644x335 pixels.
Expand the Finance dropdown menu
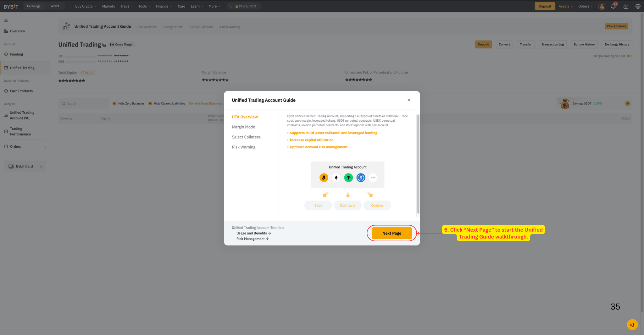coord(164,6)
